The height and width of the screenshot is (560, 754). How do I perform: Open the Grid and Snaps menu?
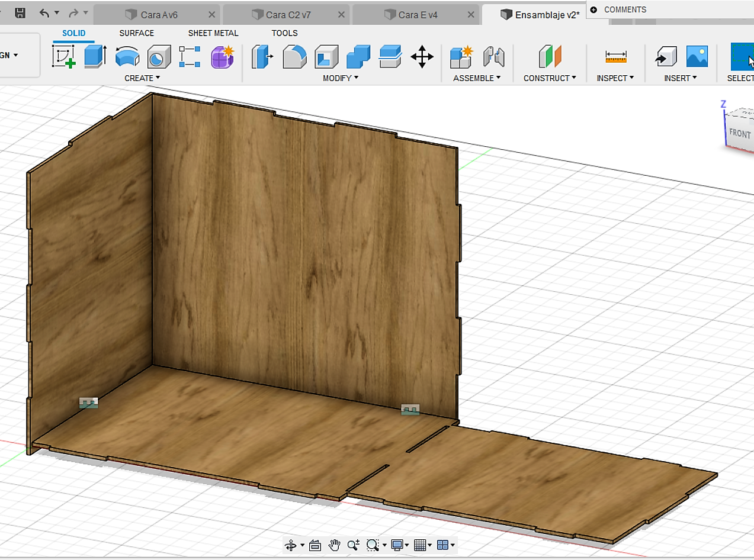(x=423, y=545)
